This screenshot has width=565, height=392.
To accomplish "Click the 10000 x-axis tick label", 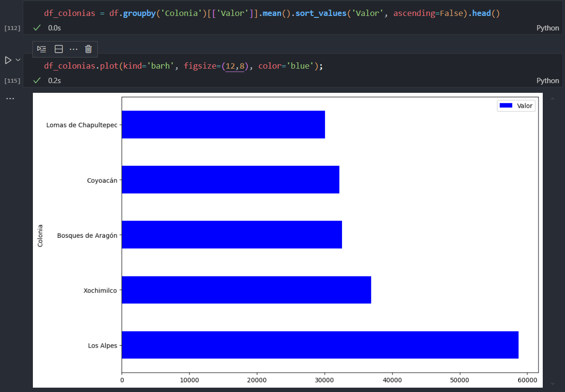I will click(x=190, y=380).
